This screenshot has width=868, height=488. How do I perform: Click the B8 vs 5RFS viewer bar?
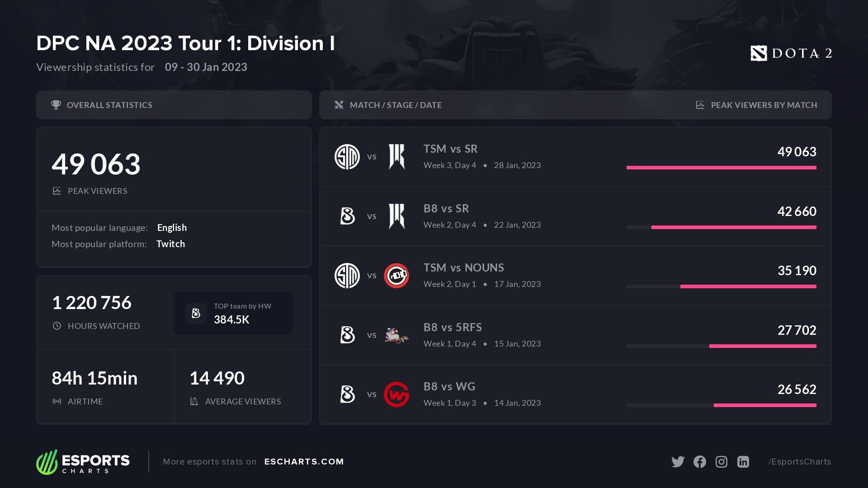[763, 346]
